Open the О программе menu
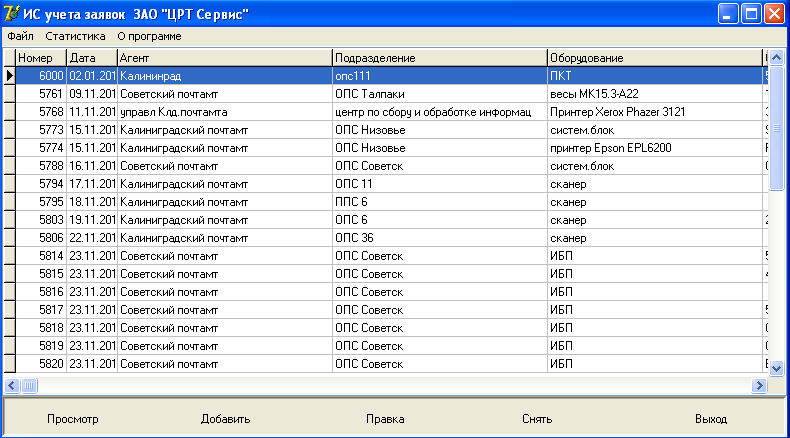The width and height of the screenshot is (790, 438). click(149, 36)
